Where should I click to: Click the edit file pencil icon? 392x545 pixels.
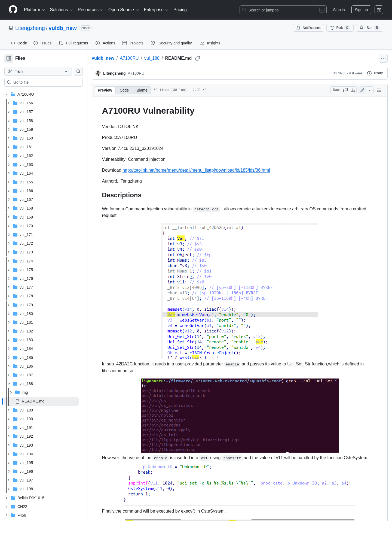362,90
